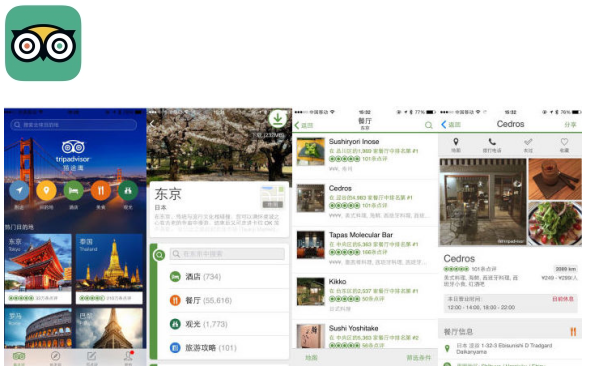The width and height of the screenshot is (590, 387).
Task: Focus the search field on home screen
Action: [74, 124]
